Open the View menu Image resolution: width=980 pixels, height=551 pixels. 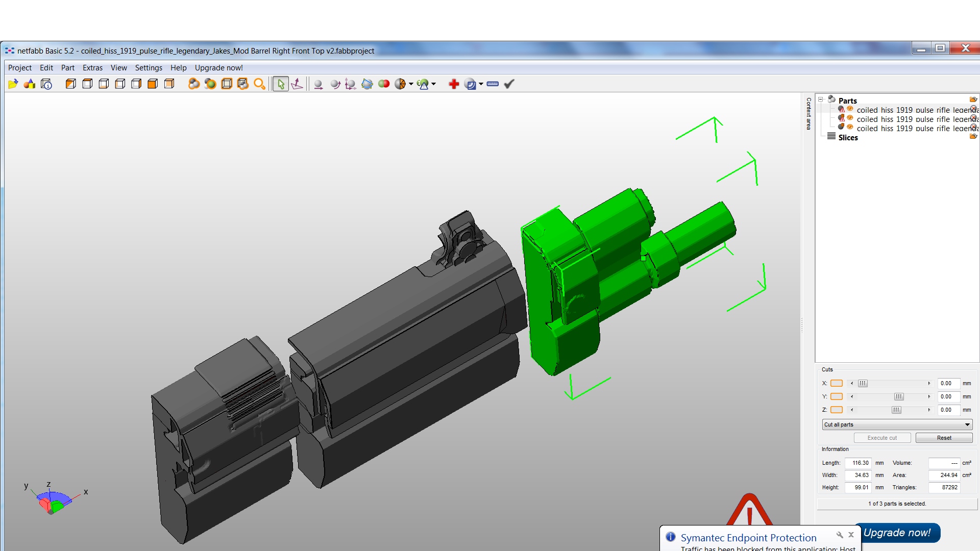pos(118,68)
